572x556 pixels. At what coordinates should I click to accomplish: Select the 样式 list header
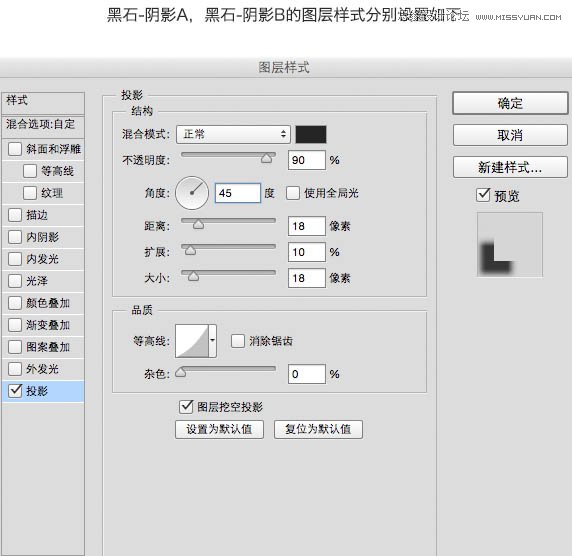coord(43,103)
